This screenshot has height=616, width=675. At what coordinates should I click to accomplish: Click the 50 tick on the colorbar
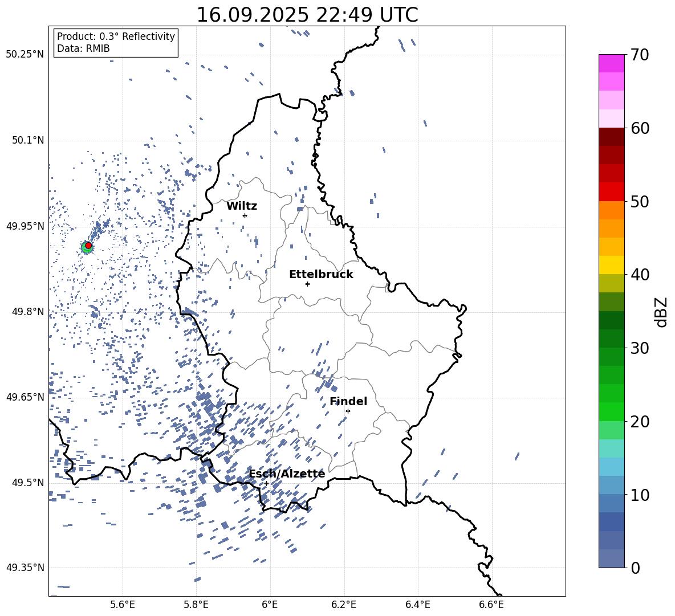(x=640, y=201)
